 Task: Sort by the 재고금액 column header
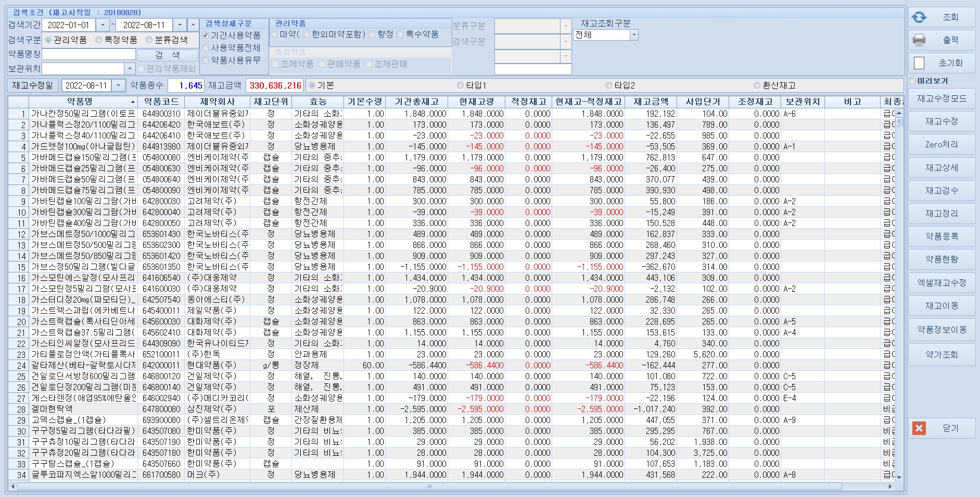point(651,102)
